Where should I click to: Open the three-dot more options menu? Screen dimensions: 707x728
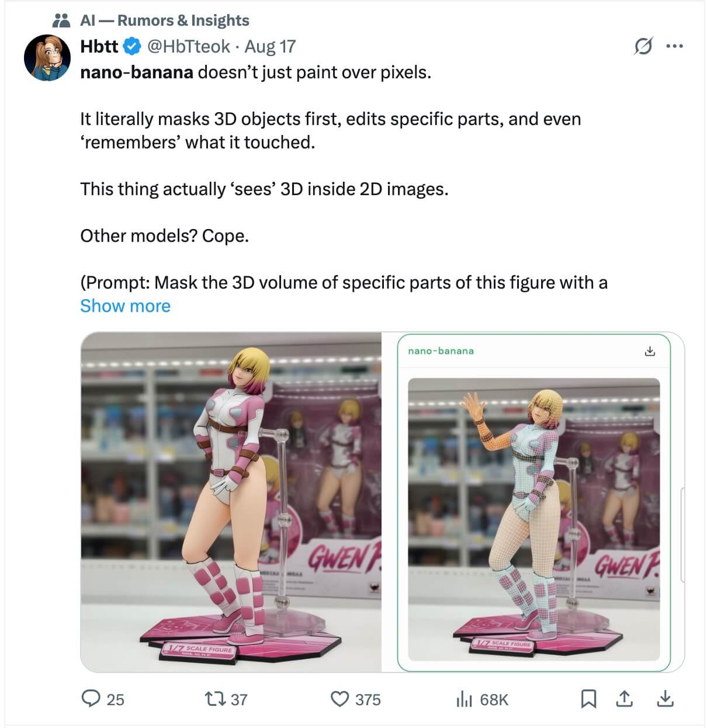(674, 46)
